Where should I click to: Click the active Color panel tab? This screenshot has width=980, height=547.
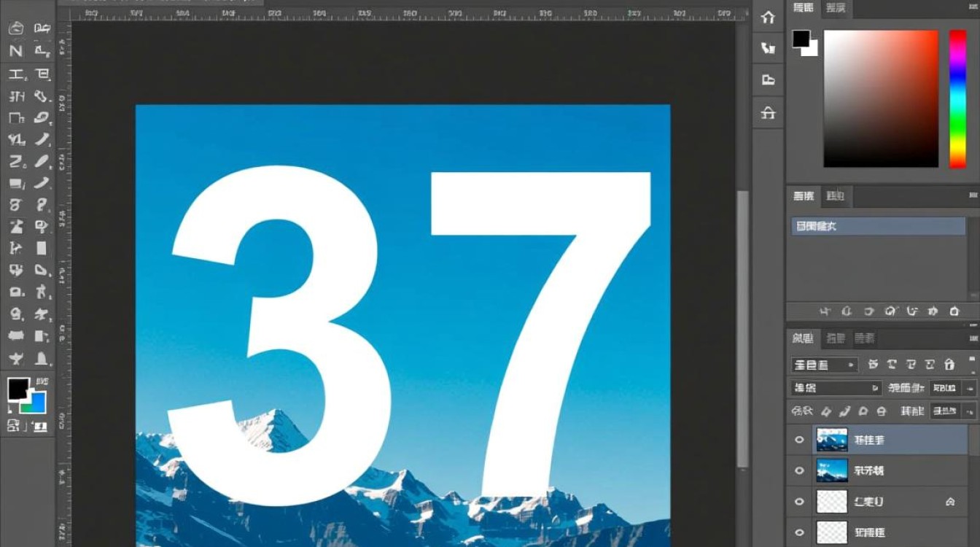click(803, 8)
